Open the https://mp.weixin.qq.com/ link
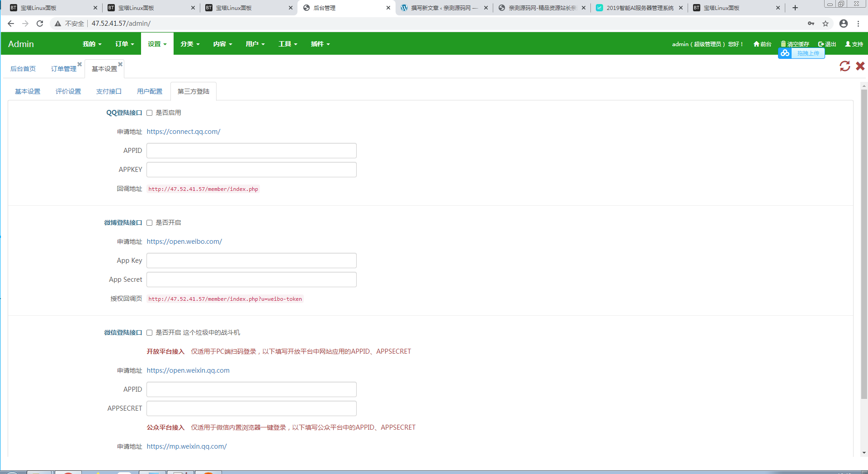 tap(187, 446)
